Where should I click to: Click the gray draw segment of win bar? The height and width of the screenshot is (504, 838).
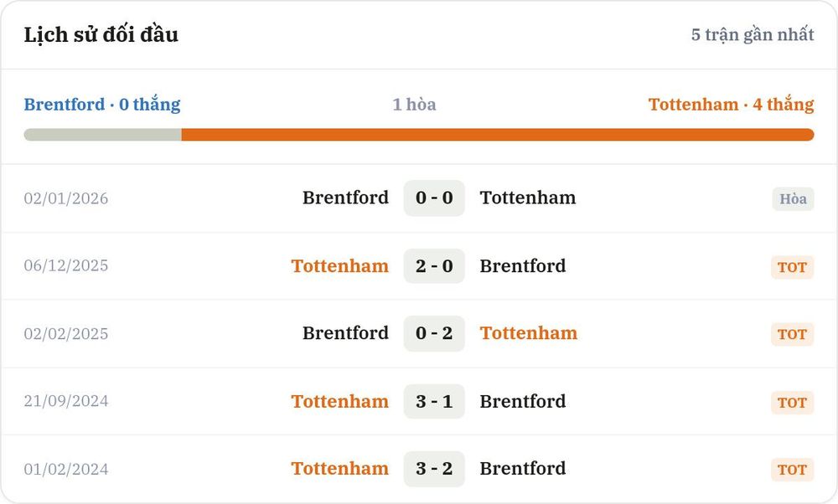click(102, 135)
